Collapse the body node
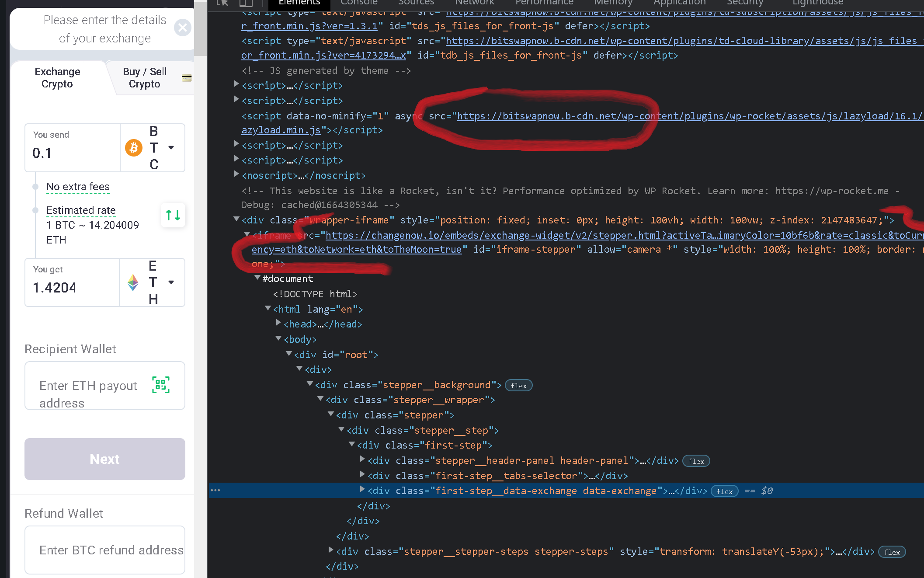The width and height of the screenshot is (924, 578). tap(278, 338)
